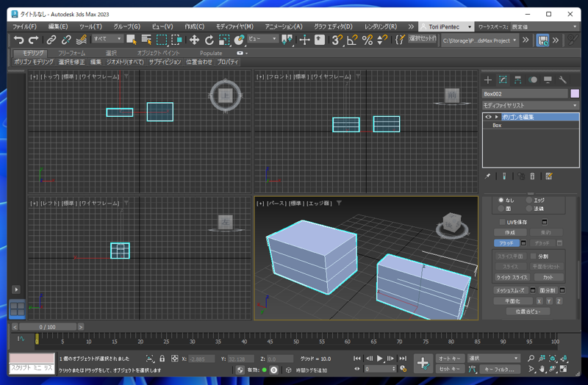The height and width of the screenshot is (385, 588).
Task: Open the 選択 key filter dropdown
Action: tap(493, 359)
